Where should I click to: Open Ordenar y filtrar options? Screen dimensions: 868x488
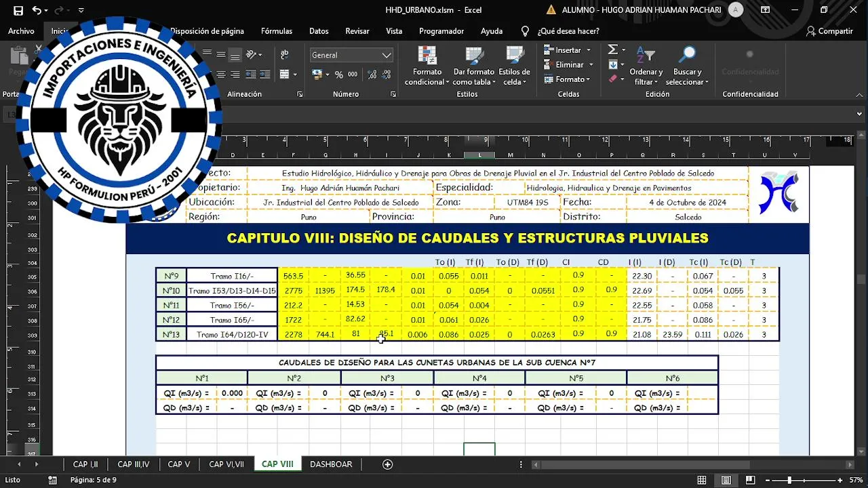pyautogui.click(x=646, y=66)
